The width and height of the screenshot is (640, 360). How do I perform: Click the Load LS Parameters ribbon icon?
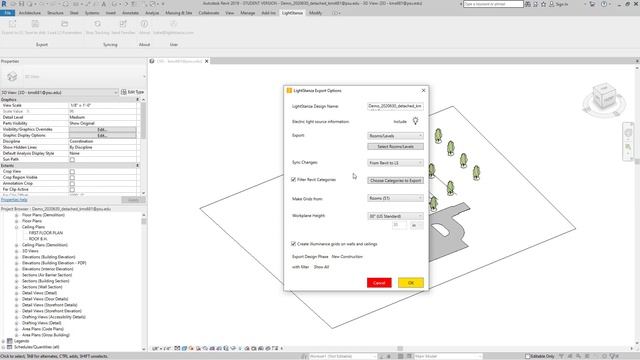(64, 24)
